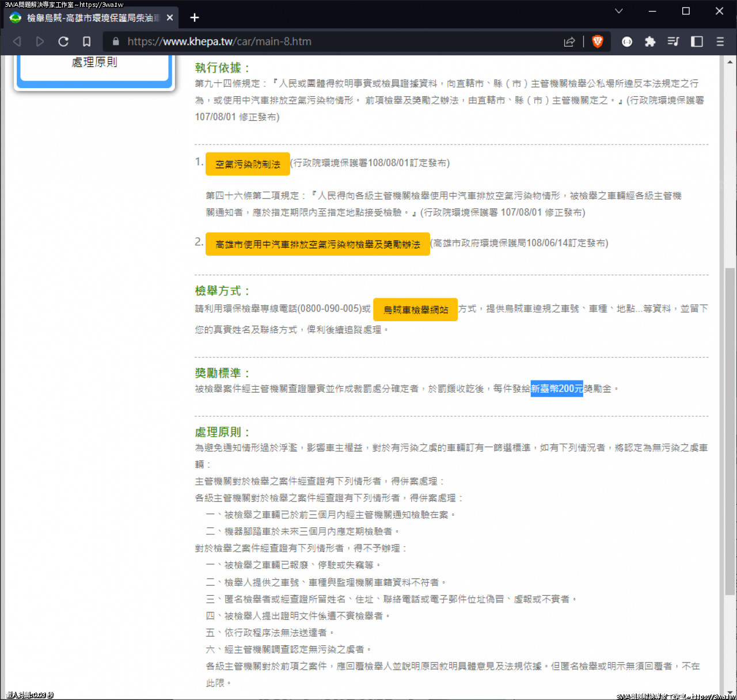This screenshot has height=700, width=737.
Task: Open the Brave Shields panel
Action: [598, 41]
